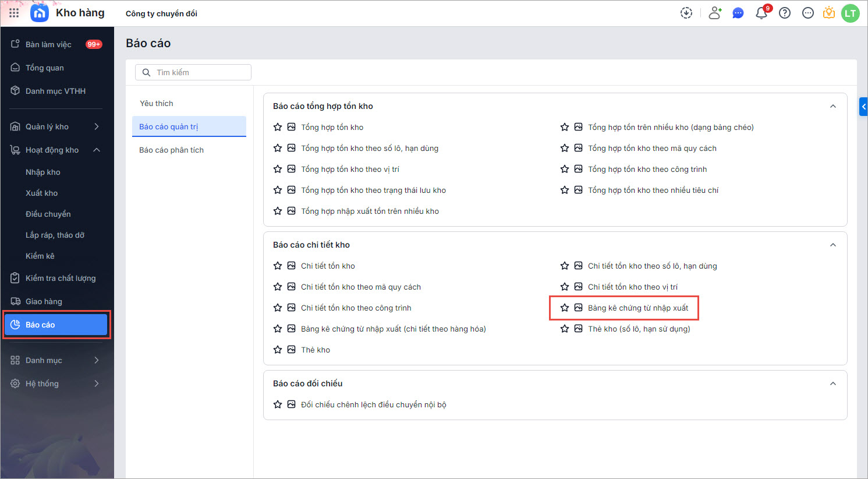This screenshot has height=479, width=868.
Task: Select the Yêu thích tab
Action: [157, 103]
